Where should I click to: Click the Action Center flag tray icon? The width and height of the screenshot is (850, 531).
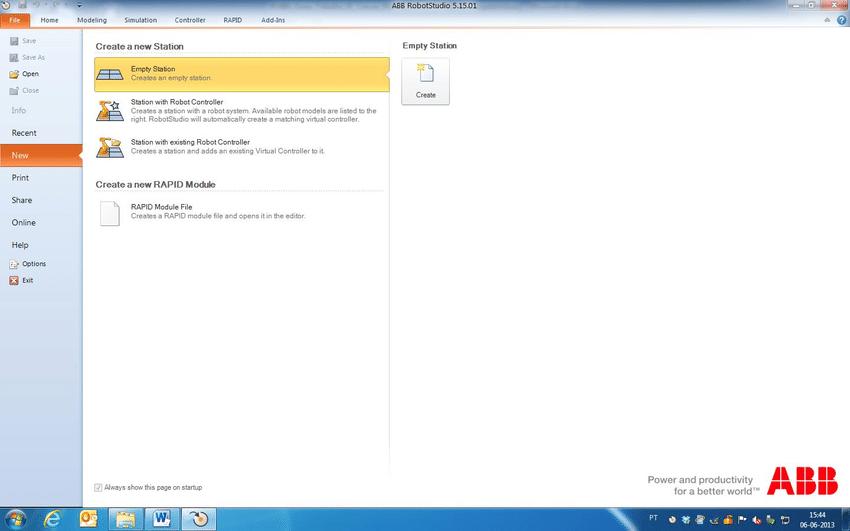(743, 520)
